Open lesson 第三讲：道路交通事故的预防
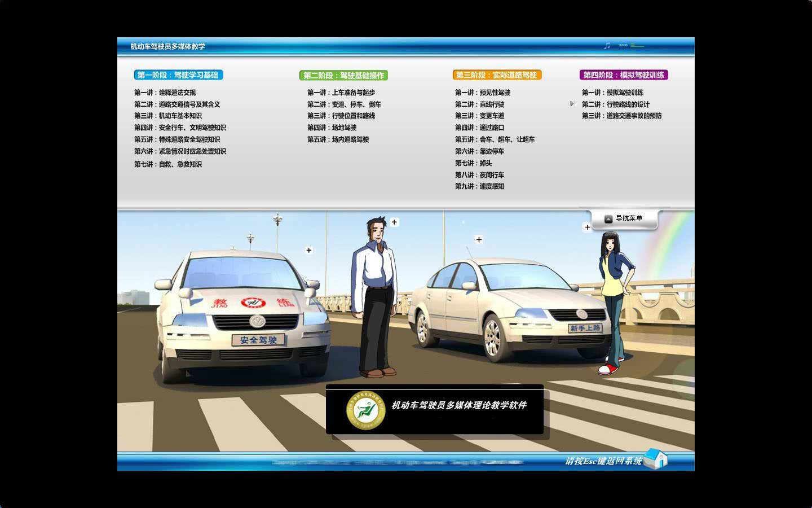This screenshot has height=508, width=812. pyautogui.click(x=621, y=116)
